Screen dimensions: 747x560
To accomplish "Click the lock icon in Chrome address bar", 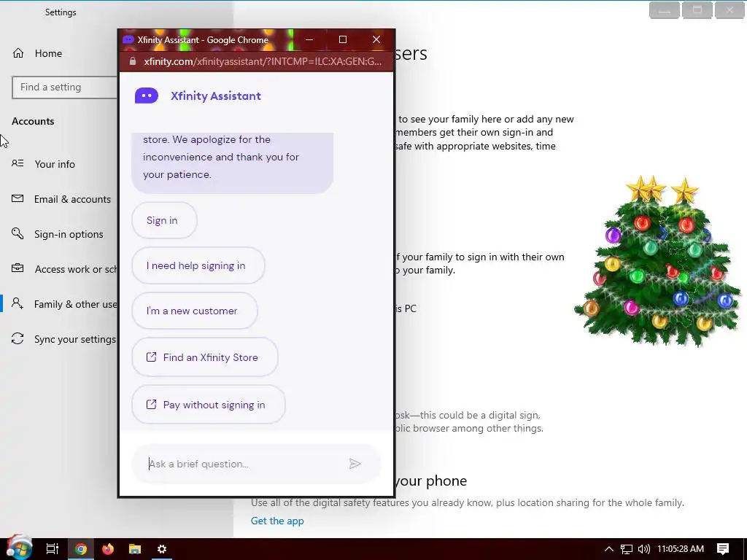I will (x=133, y=61).
